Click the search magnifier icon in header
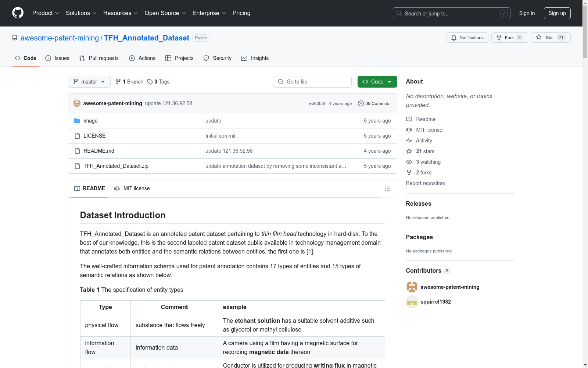Screen dimensions: 588x368 399,13
